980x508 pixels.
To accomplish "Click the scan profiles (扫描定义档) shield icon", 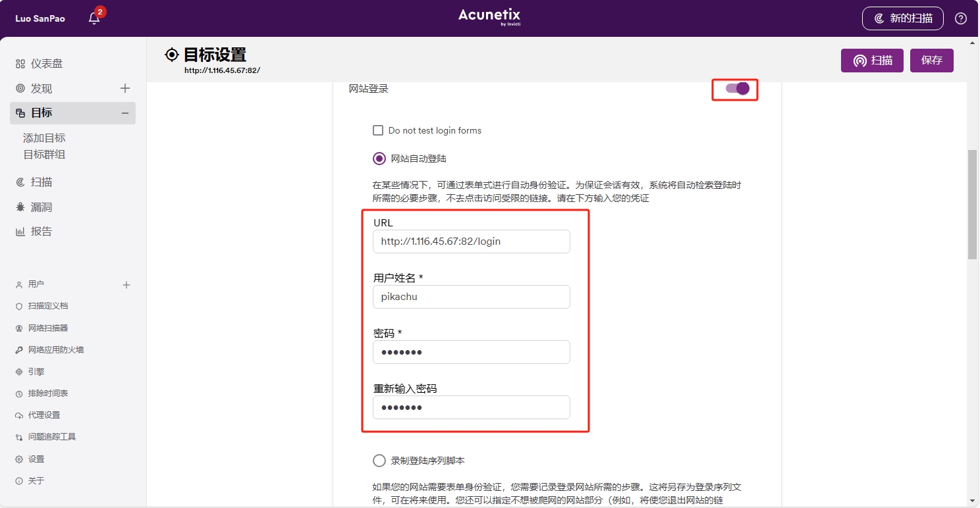I will click(x=19, y=306).
